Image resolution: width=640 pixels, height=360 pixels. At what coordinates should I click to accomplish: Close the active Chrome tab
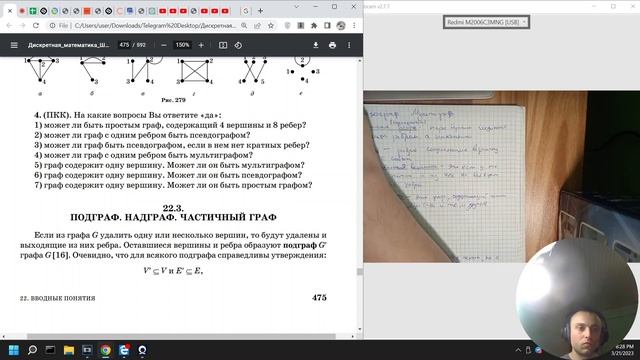pyautogui.click(x=10, y=11)
